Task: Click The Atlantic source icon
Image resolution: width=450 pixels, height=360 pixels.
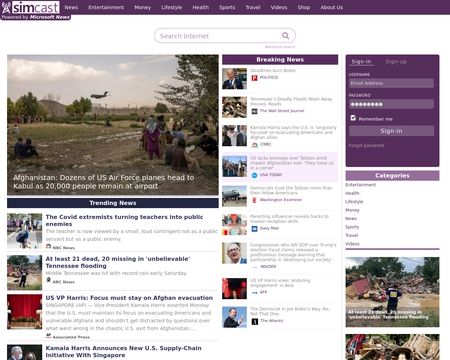Action: pyautogui.click(x=254, y=321)
